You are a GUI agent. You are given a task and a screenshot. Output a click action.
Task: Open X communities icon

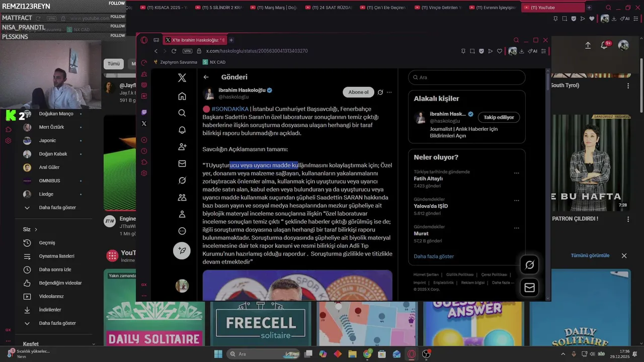click(182, 198)
